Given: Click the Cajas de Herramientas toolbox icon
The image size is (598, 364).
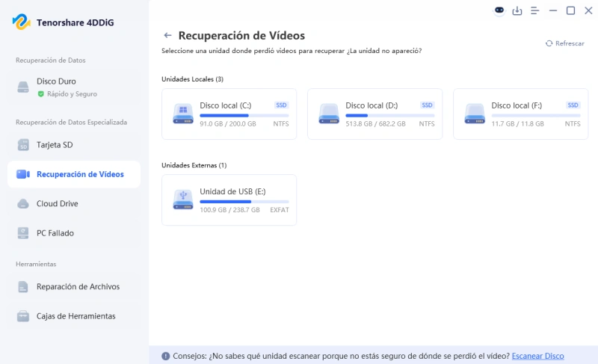Looking at the screenshot, I should click(23, 316).
